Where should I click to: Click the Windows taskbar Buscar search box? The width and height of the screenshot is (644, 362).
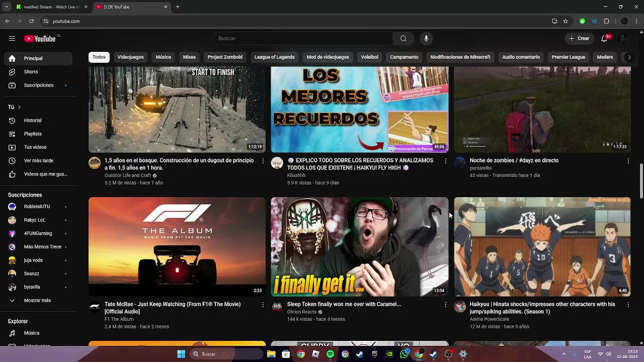[226, 354]
